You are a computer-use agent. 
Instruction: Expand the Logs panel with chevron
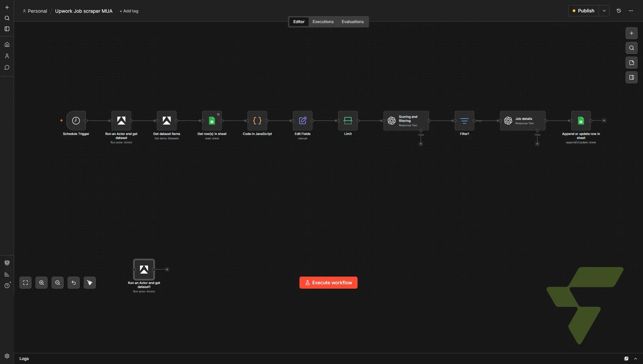636,359
